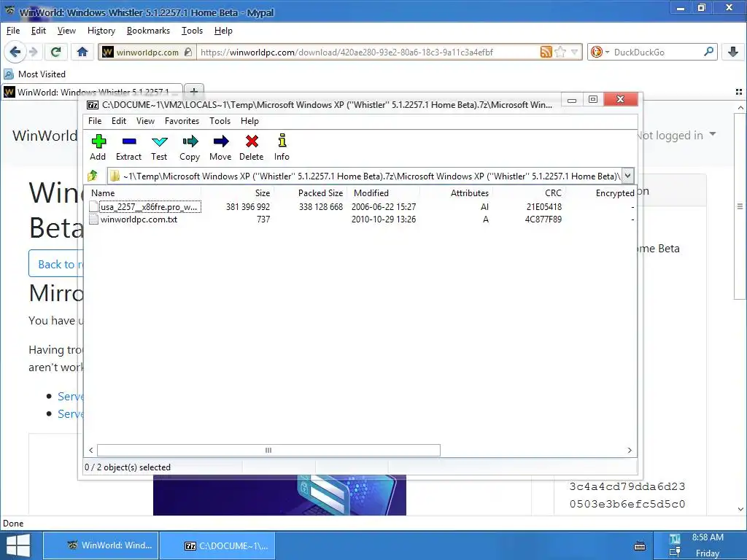Open the on-screen keyboard tray icon
Image resolution: width=747 pixels, height=560 pixels.
coord(640,545)
